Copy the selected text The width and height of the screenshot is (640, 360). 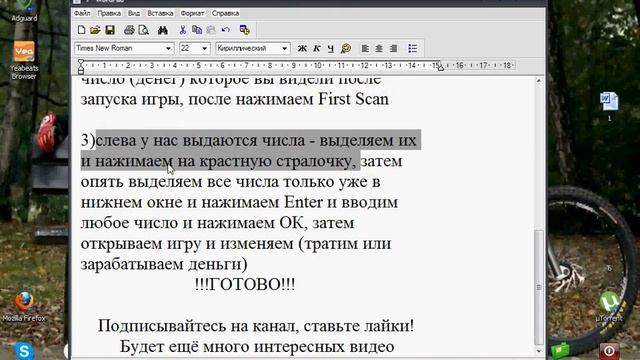[197, 30]
